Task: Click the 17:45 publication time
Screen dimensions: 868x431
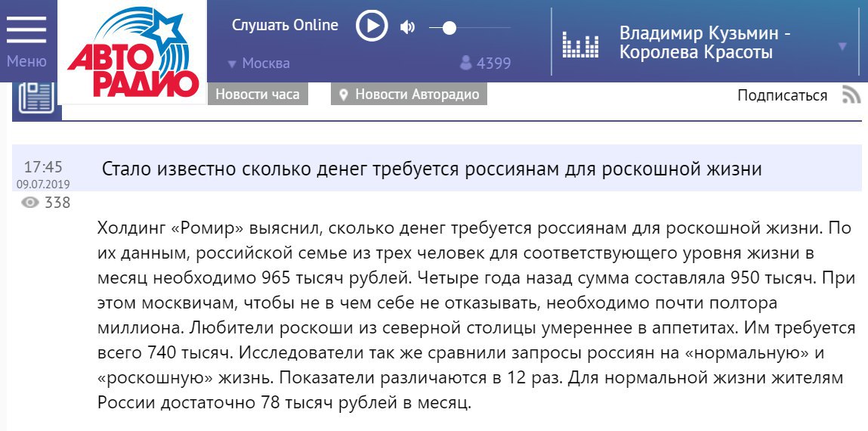Action: click(x=43, y=167)
